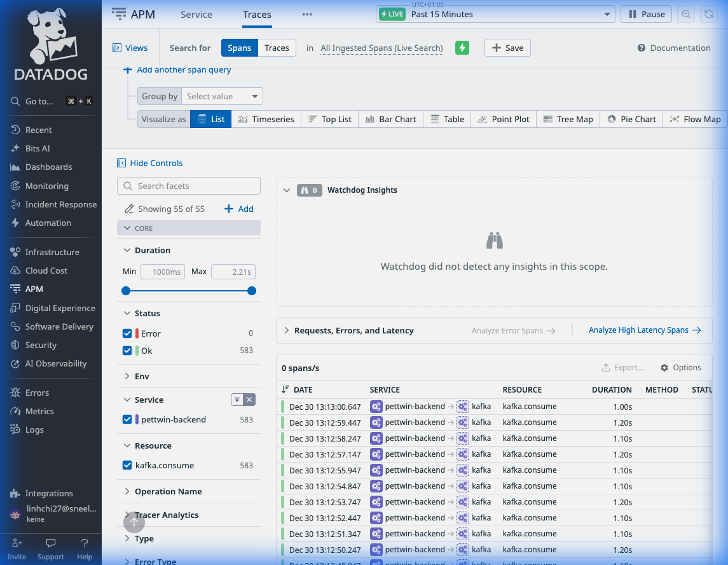Open Cloud Cost

tap(46, 271)
